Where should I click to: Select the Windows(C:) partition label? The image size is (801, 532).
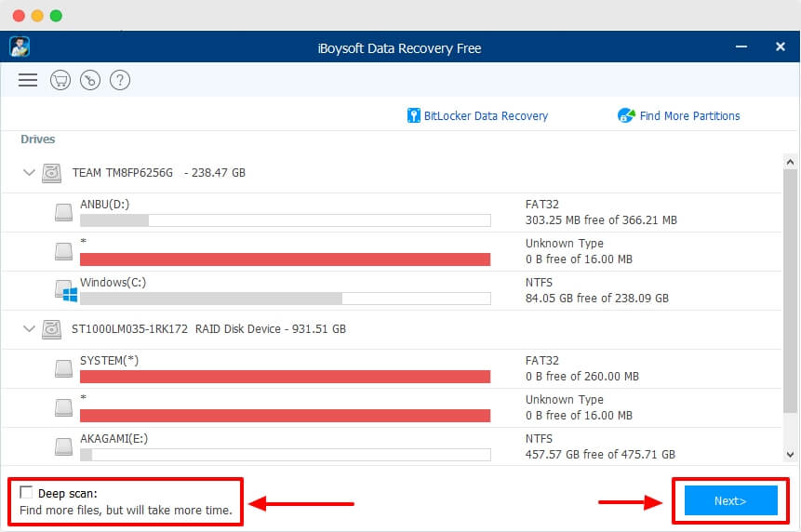[113, 283]
